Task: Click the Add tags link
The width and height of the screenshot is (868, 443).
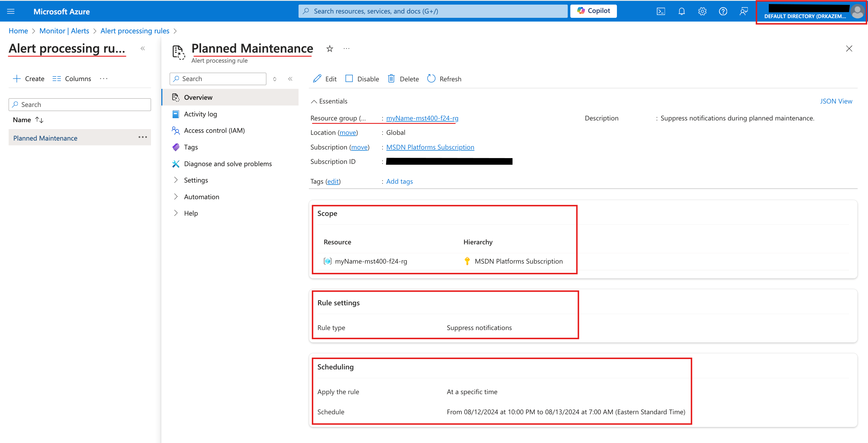Action: pos(399,182)
